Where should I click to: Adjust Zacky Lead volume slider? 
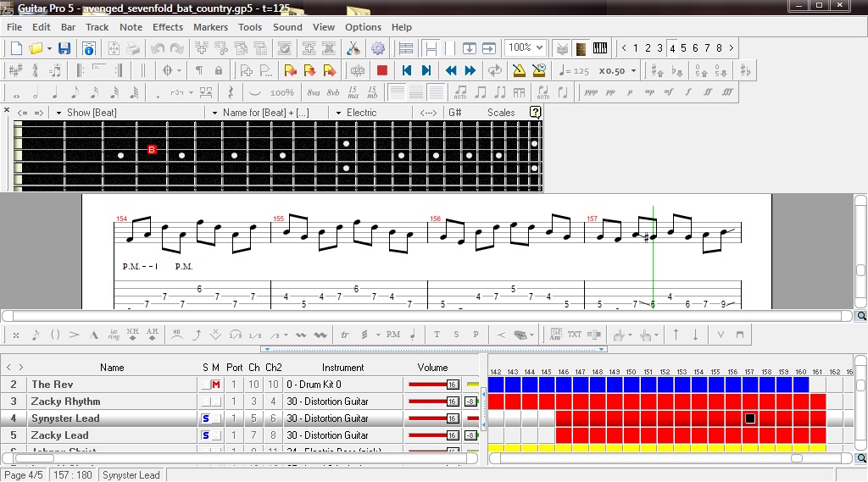433,435
